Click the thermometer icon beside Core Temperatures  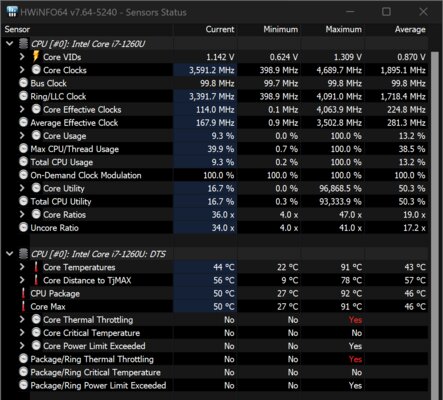pos(36,267)
